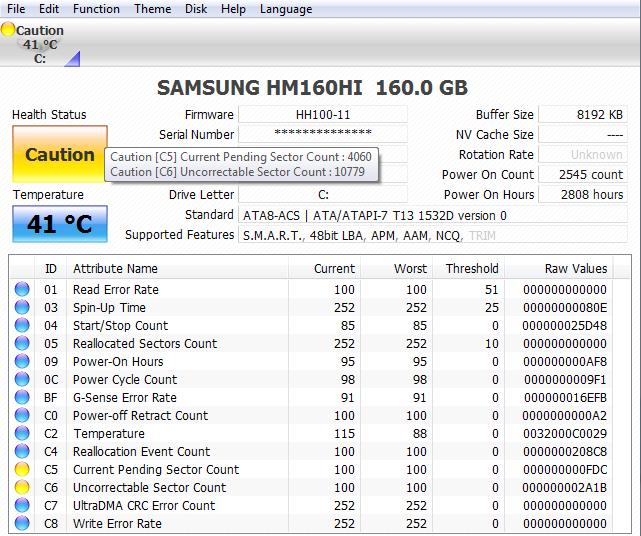Open the Function menu
Screen dimensions: 641x536
pyautogui.click(x=96, y=9)
